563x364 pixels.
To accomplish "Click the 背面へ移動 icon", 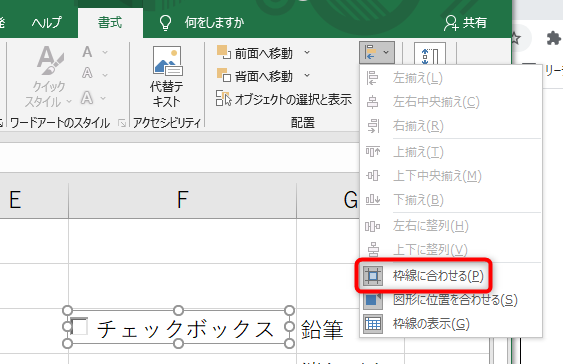I will tap(224, 75).
